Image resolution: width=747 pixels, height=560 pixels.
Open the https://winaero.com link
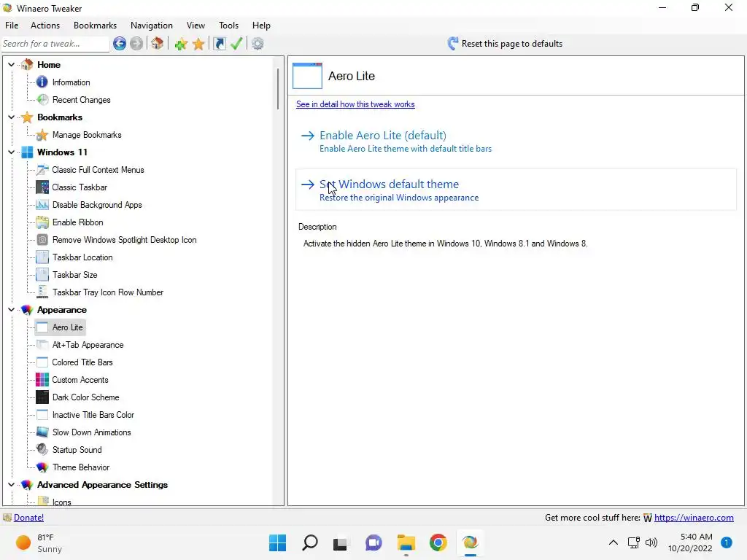pyautogui.click(x=694, y=518)
